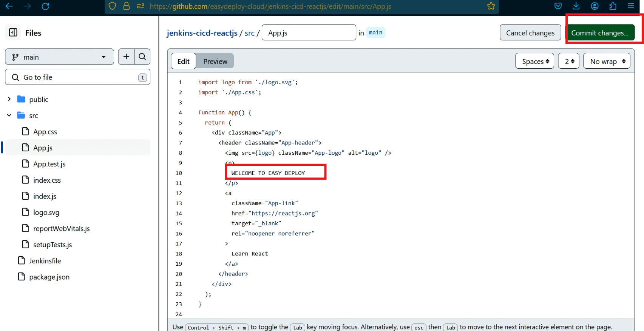Click the Commit changes button
The width and height of the screenshot is (644, 331).
[x=600, y=33]
